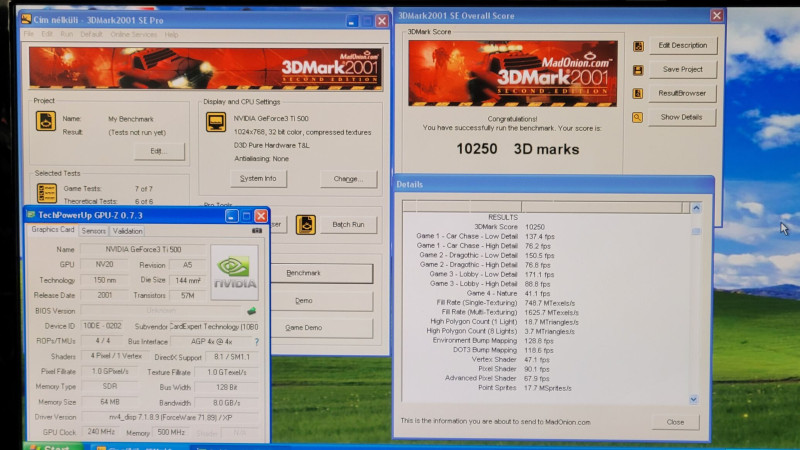Open the Help menu in 3DMark

click(x=171, y=34)
